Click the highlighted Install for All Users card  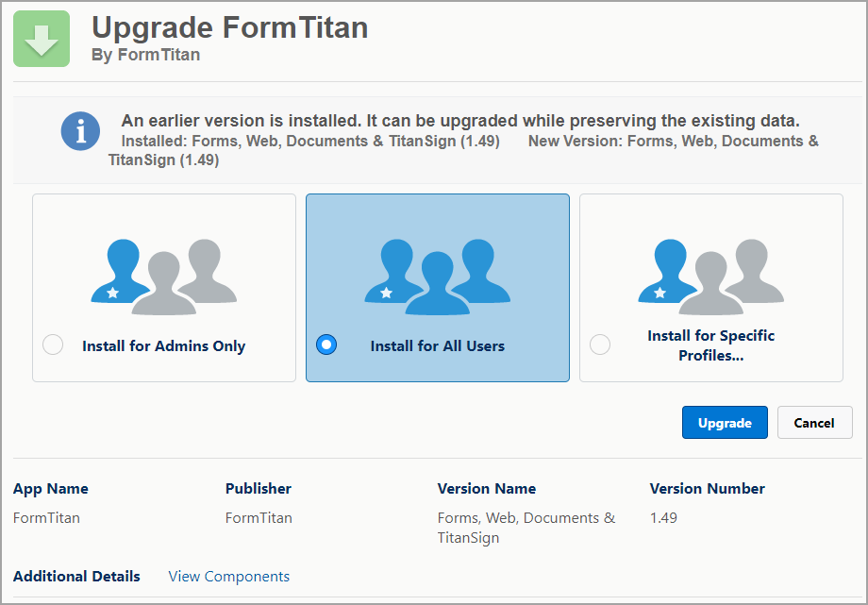click(437, 288)
